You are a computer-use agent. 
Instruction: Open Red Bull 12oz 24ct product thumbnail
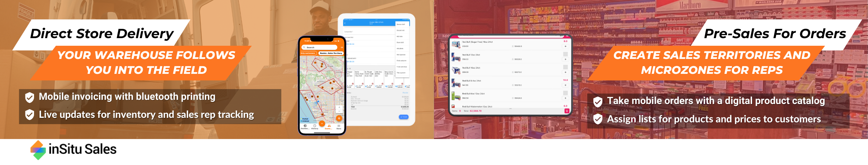point(456,57)
